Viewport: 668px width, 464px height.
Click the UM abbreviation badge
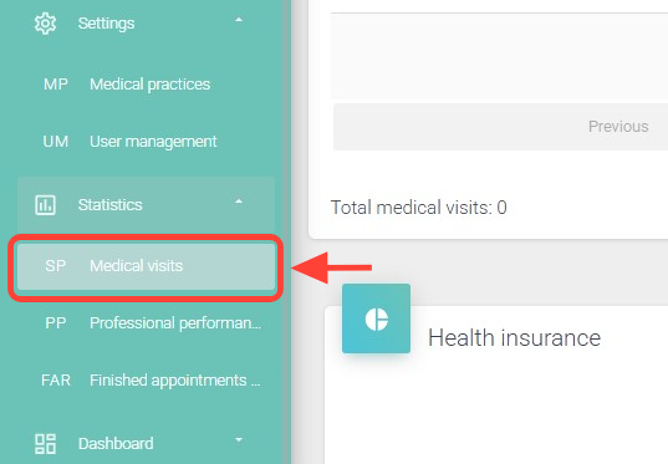(56, 142)
